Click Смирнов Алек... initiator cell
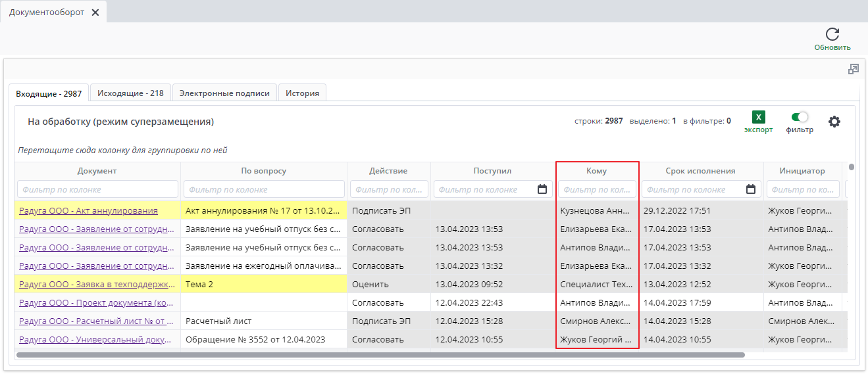 click(x=802, y=321)
